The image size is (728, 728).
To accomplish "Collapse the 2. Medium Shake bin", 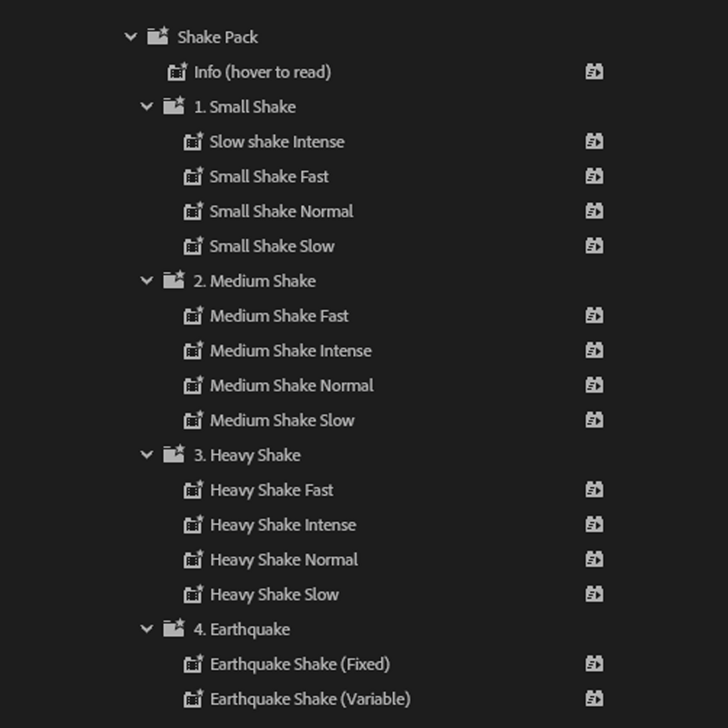I will point(147,281).
